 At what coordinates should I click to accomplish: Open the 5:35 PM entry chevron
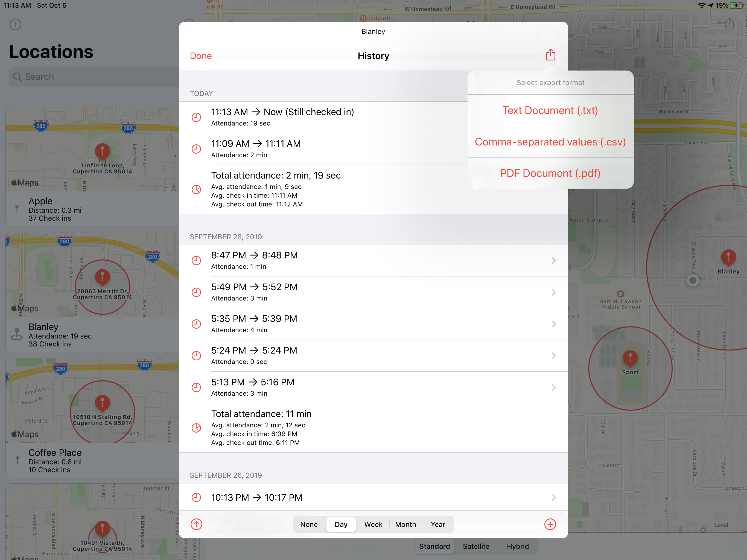click(x=553, y=324)
